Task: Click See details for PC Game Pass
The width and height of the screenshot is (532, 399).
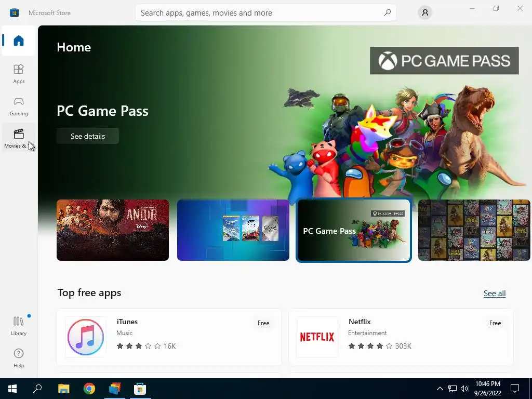Action: pos(87,136)
